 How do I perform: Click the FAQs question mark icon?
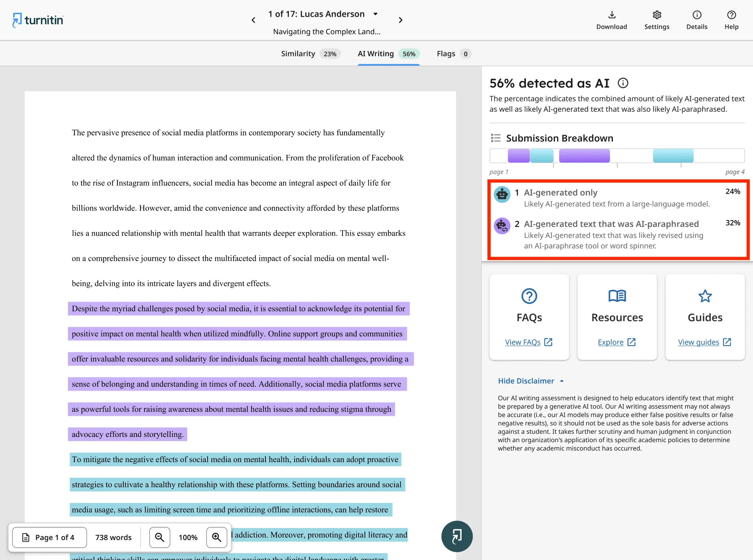[529, 296]
